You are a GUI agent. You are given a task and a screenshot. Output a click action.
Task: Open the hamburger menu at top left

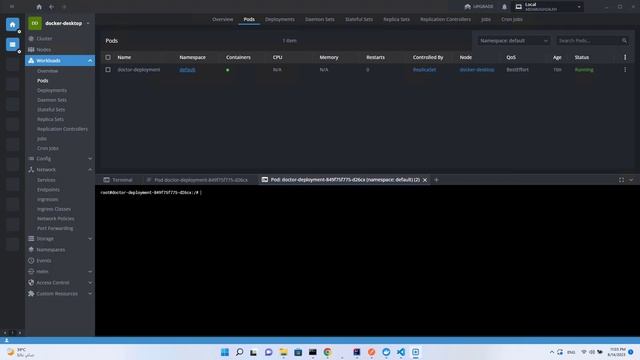pos(12,7)
